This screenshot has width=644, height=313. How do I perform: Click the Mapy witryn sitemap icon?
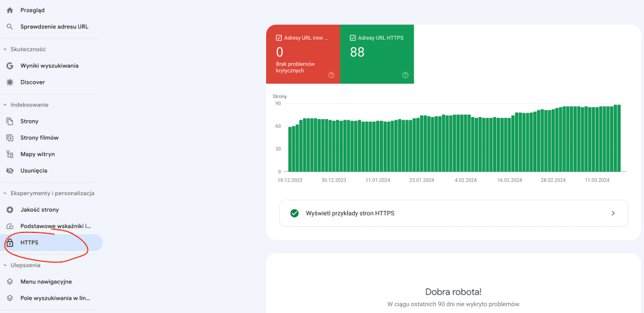pos(10,154)
